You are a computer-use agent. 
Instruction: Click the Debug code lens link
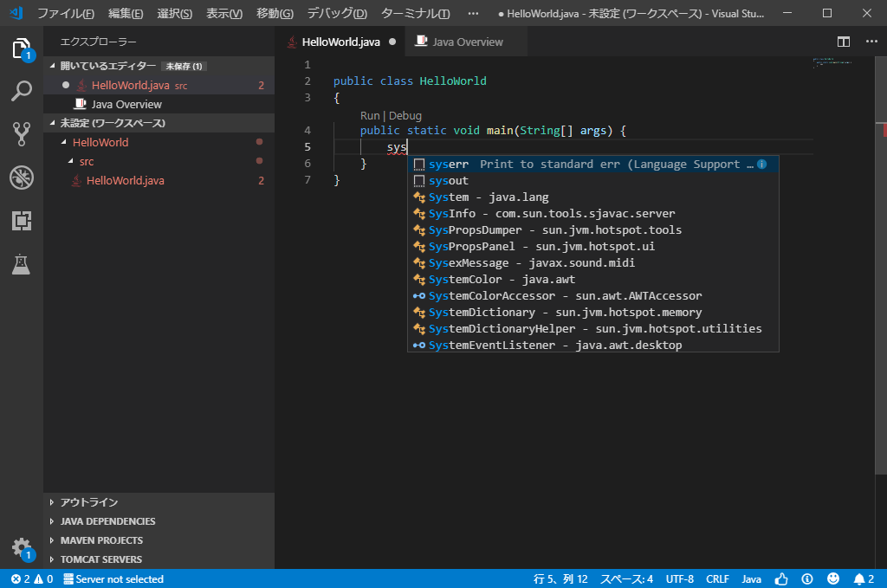405,115
